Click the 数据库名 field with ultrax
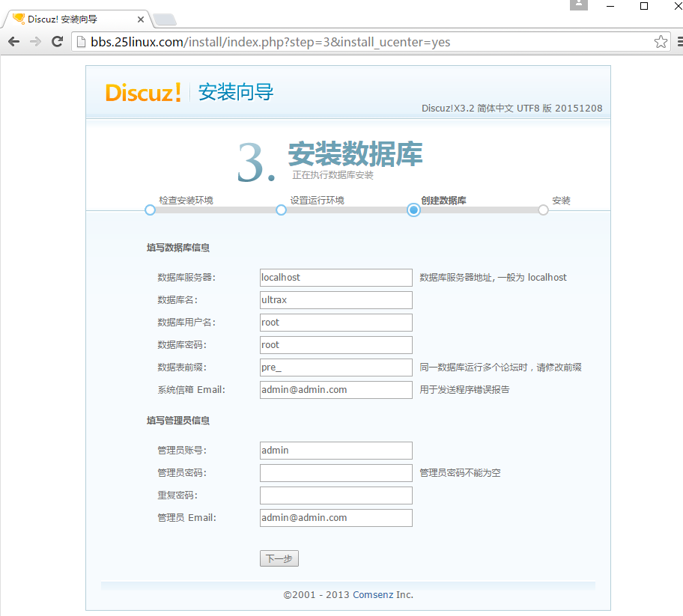The width and height of the screenshot is (683, 616). coord(336,300)
